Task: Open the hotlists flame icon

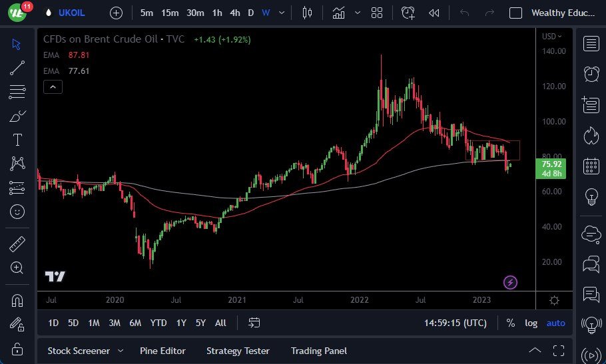Action: pyautogui.click(x=591, y=136)
